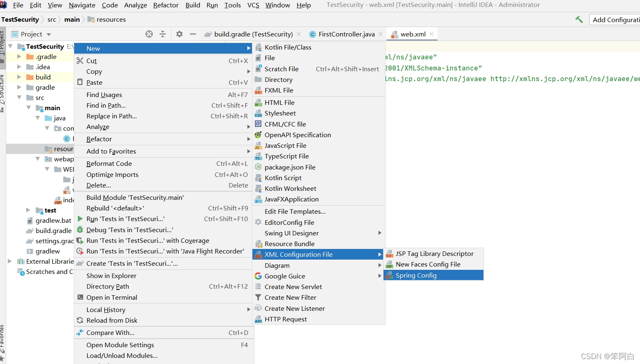Click the collapse all icon in Project panel
Image resolution: width=640 pixels, height=364 pixels.
tap(163, 34)
